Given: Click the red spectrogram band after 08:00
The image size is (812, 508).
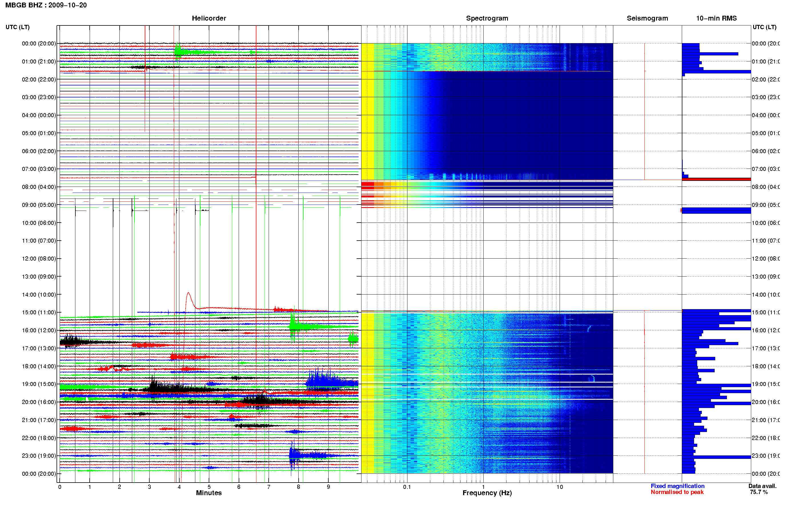Looking at the screenshot, I should [x=367, y=186].
